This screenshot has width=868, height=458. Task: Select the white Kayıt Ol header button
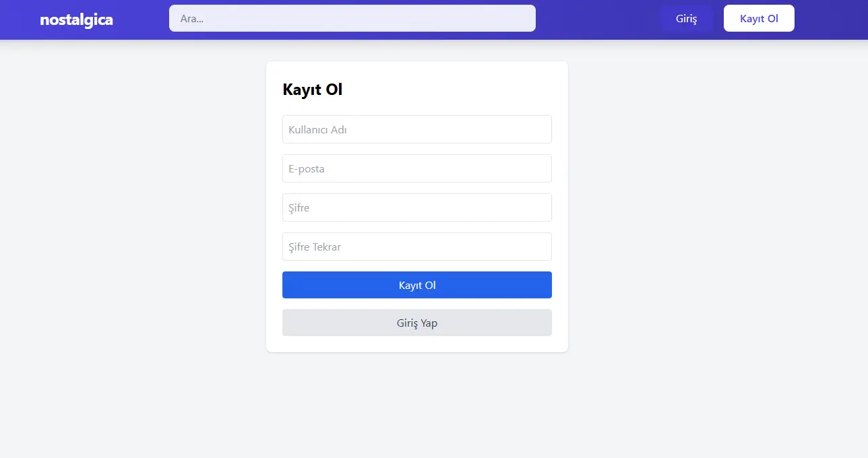759,18
